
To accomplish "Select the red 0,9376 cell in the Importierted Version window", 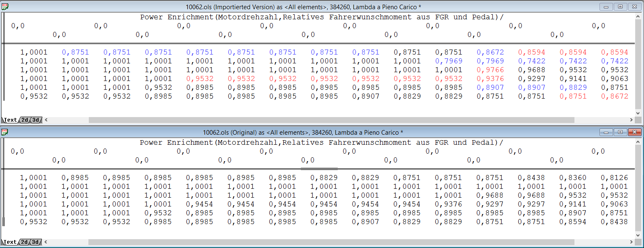I will pos(490,79).
